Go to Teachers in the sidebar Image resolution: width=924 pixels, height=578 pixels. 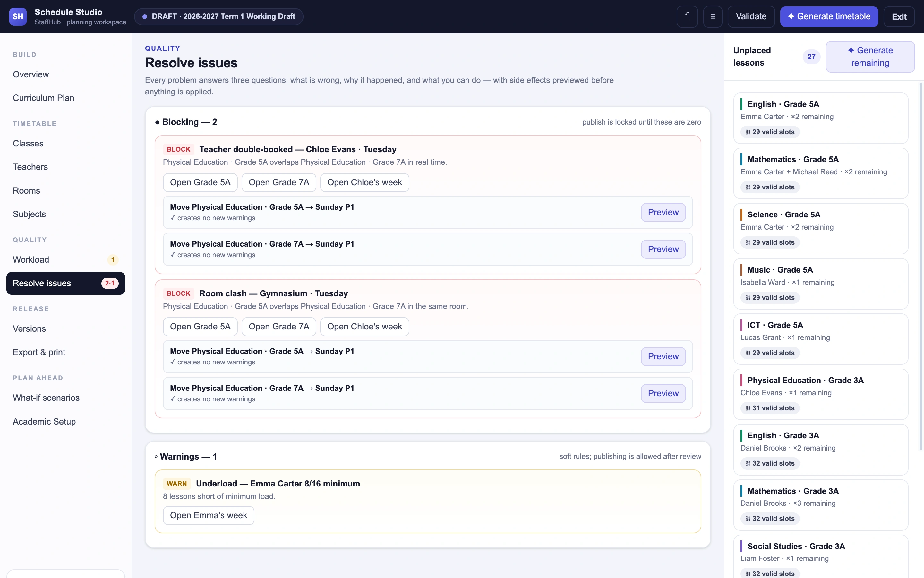(x=66, y=167)
